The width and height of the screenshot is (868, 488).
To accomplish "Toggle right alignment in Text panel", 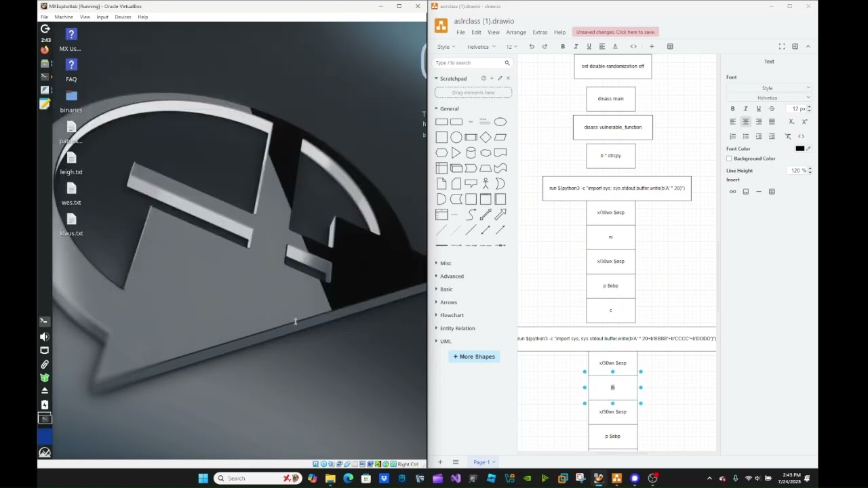I will [x=758, y=122].
